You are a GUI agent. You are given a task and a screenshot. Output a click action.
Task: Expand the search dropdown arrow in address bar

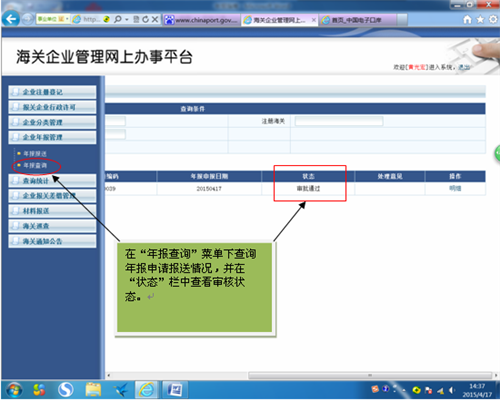click(x=127, y=20)
